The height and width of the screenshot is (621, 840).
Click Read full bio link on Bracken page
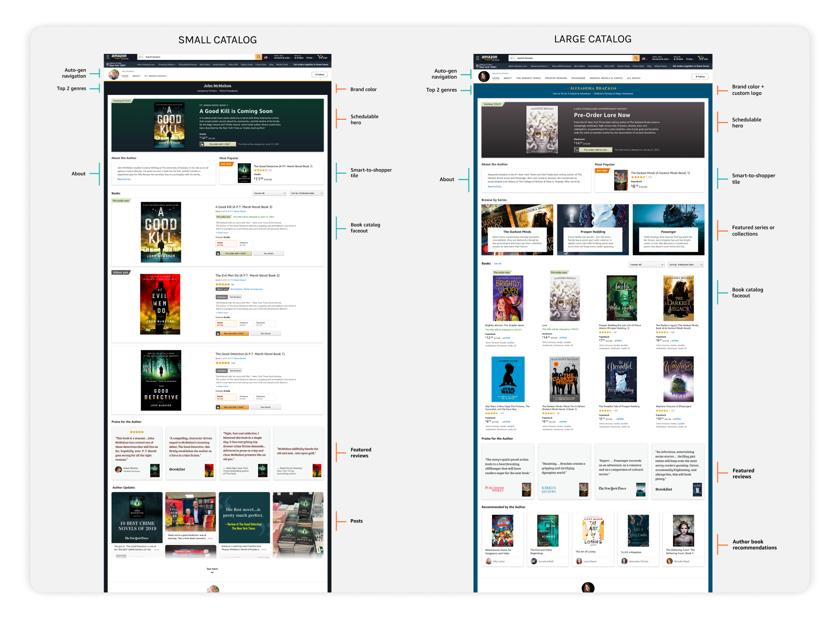pyautogui.click(x=495, y=187)
